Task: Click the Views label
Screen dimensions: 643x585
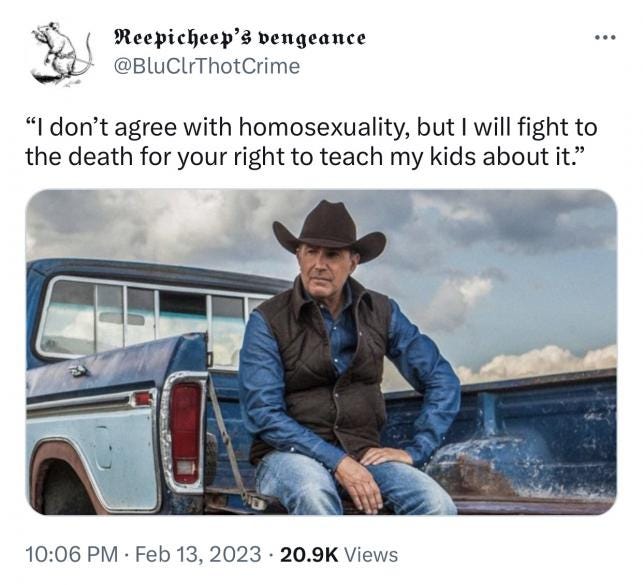Action: [x=371, y=555]
